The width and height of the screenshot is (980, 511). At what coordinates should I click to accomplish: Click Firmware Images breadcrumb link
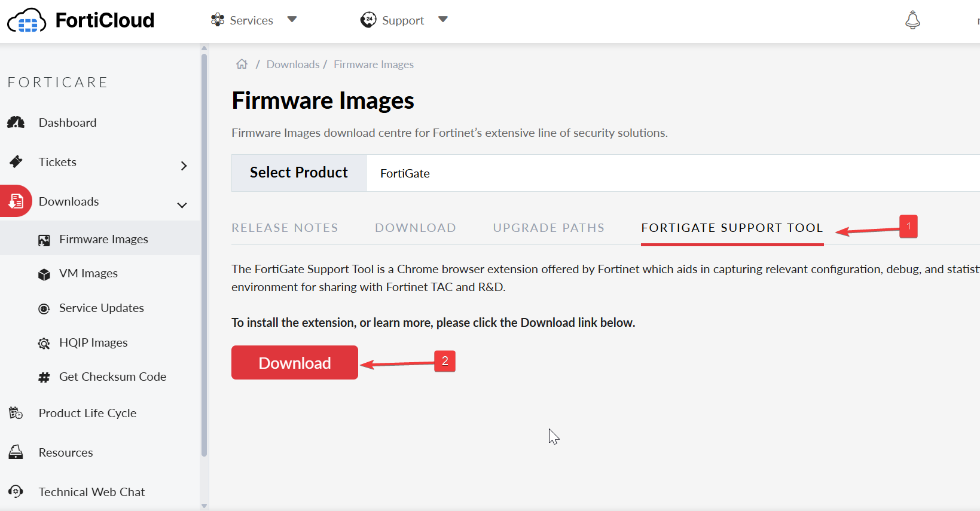coord(374,64)
